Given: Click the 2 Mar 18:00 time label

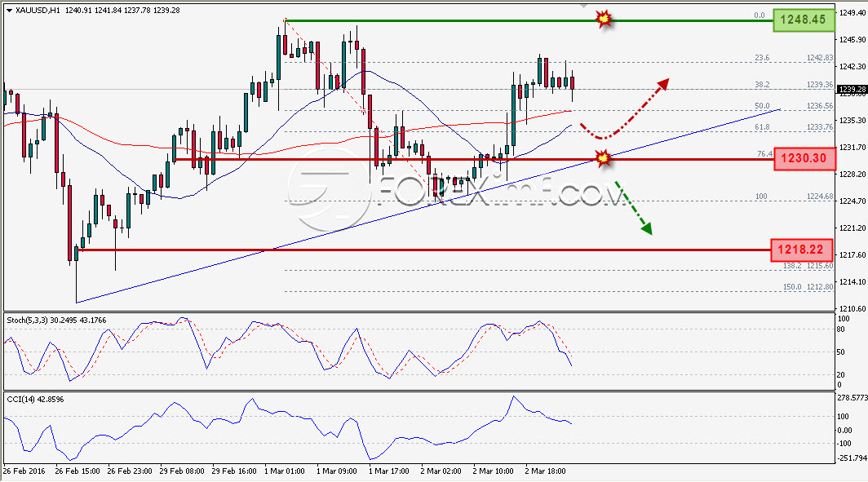Looking at the screenshot, I should (x=545, y=471).
